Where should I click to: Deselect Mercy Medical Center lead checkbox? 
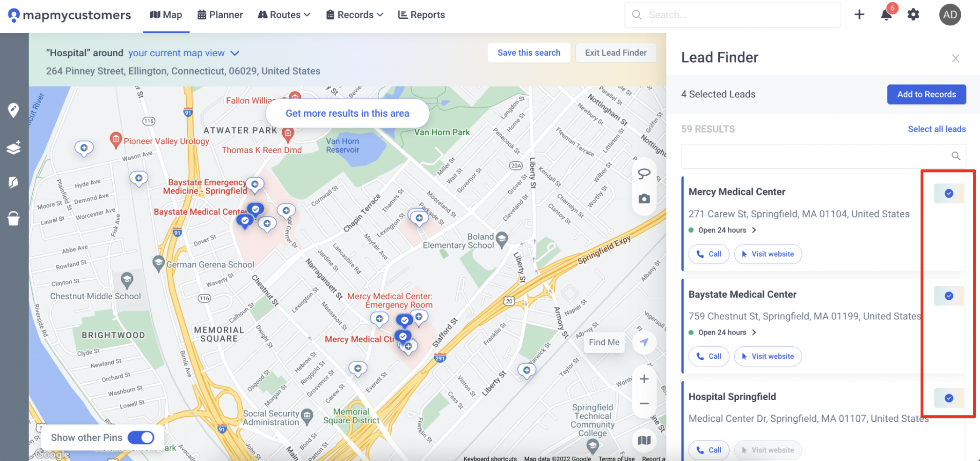[x=949, y=193]
